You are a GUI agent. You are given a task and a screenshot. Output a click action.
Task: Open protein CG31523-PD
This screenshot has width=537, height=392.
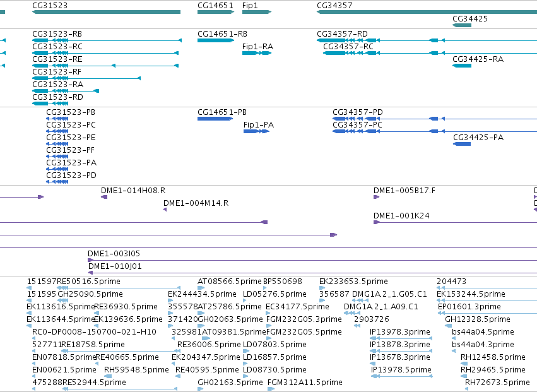tap(57, 182)
